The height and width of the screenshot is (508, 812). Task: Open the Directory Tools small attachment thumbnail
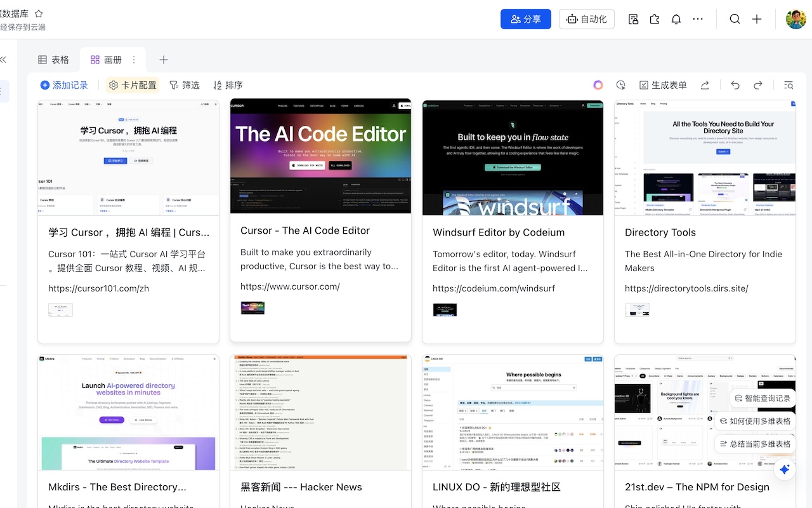tap(637, 310)
